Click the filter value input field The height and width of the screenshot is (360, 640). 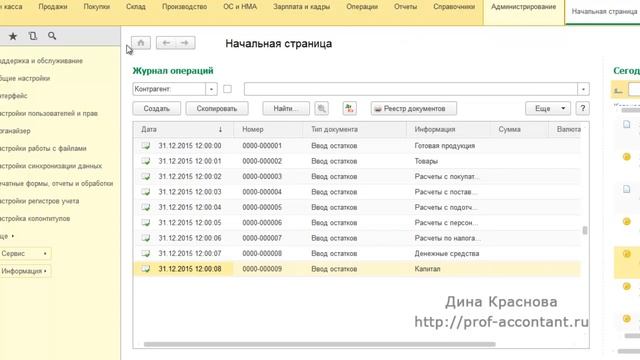click(x=411, y=89)
